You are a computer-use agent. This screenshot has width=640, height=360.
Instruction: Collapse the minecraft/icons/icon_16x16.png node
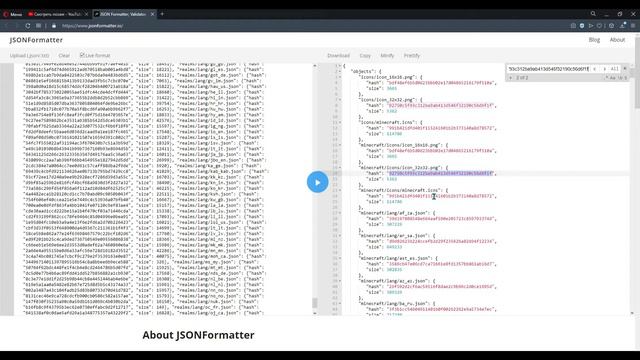340,145
